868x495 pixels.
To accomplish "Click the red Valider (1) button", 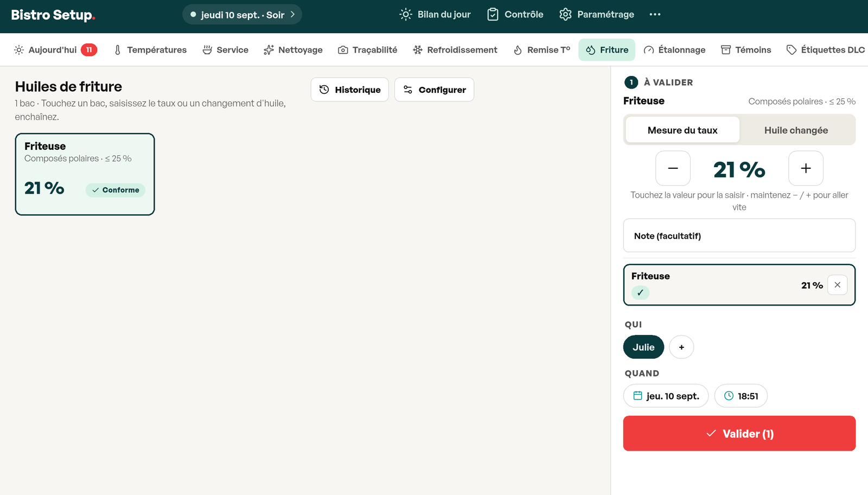I will pyautogui.click(x=739, y=434).
